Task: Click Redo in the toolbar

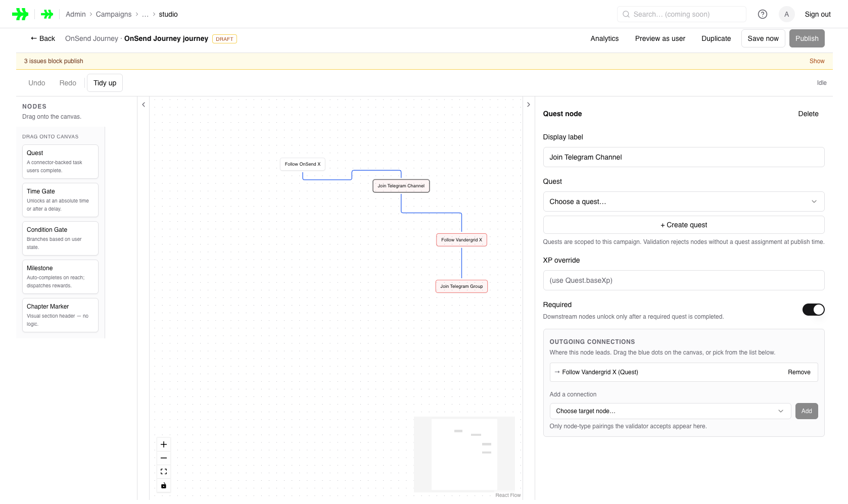Action: click(68, 83)
